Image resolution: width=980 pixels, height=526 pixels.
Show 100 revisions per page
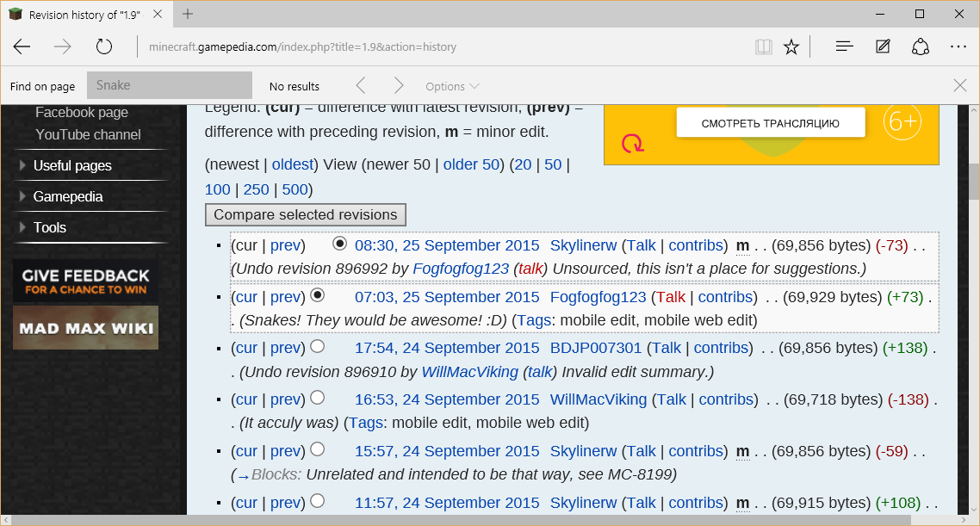click(x=218, y=189)
